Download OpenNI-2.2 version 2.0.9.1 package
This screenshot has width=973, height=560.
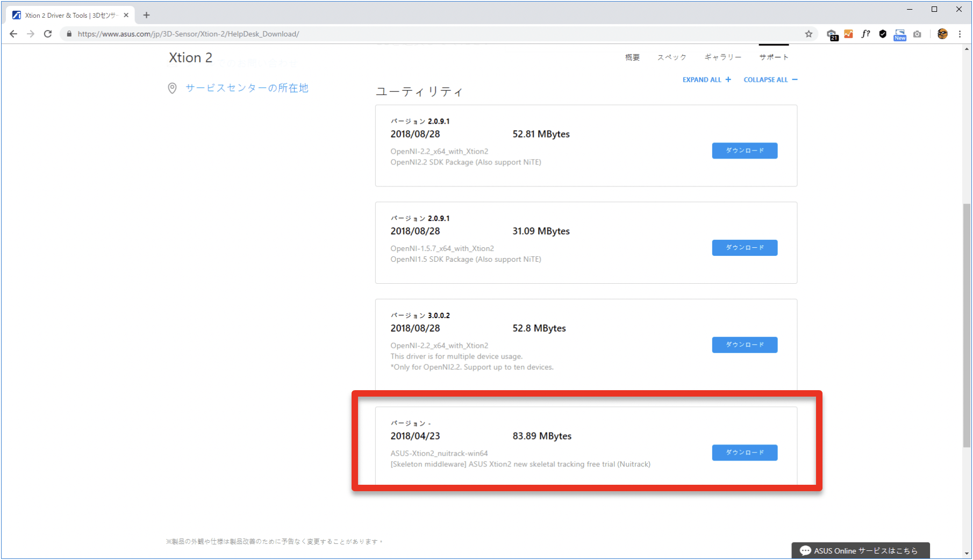pos(745,150)
